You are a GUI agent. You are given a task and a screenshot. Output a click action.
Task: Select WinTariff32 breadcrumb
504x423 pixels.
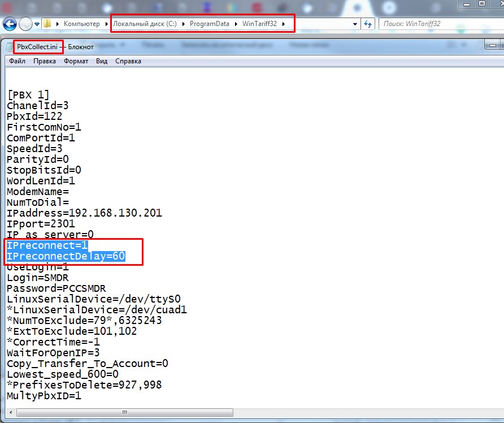click(x=259, y=24)
